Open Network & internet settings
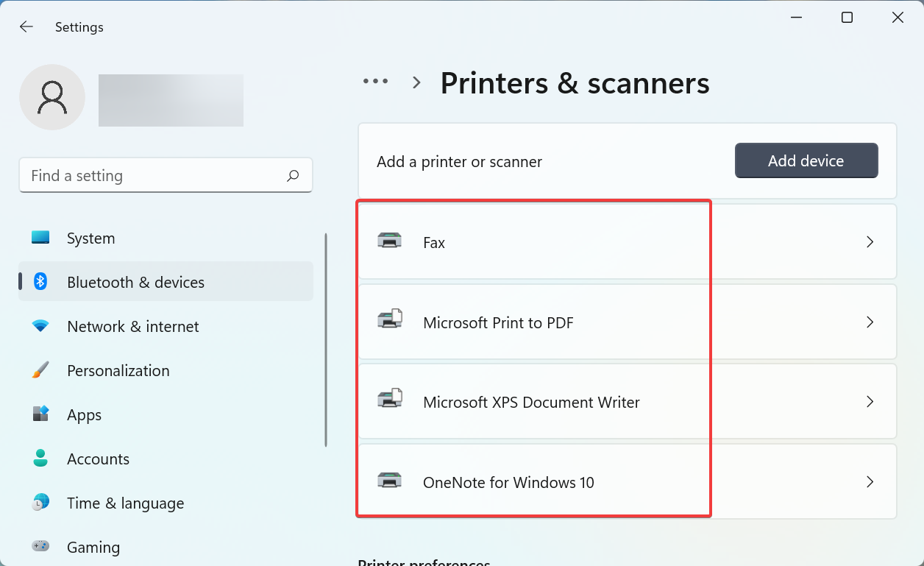 pos(166,326)
